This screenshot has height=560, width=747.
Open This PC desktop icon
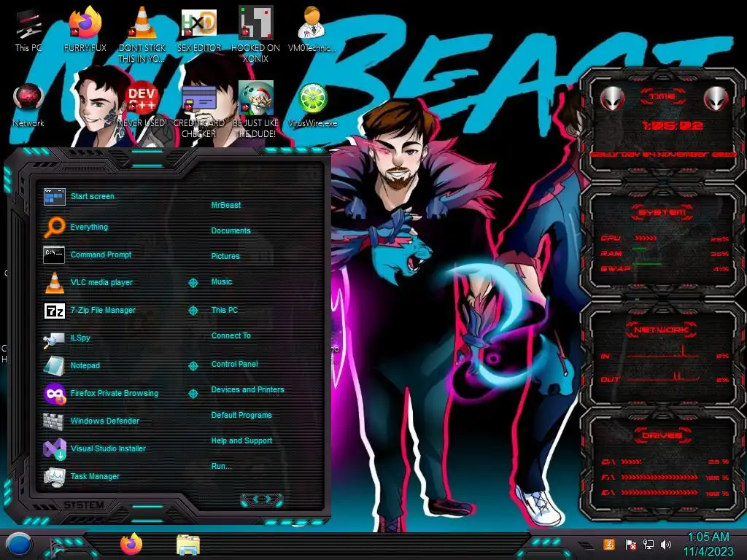28,31
